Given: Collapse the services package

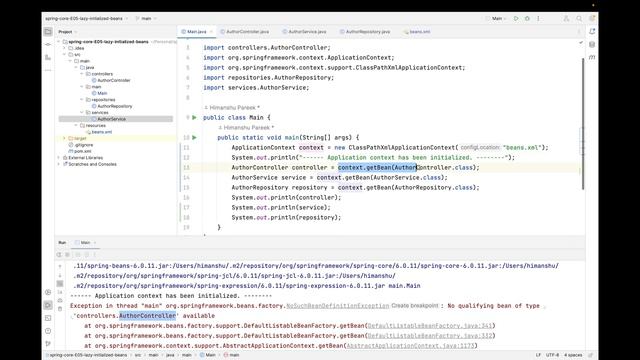Looking at the screenshot, I should click(x=82, y=112).
